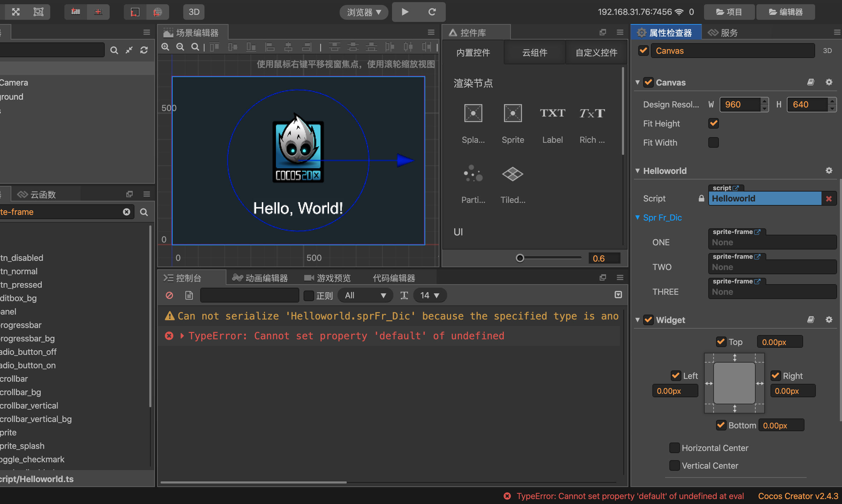Enable Horizontal Center in Widget
The height and width of the screenshot is (504, 842).
(674, 448)
